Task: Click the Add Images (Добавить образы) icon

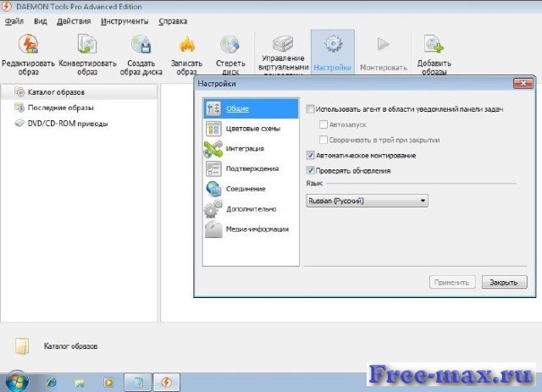Action: coord(434,44)
